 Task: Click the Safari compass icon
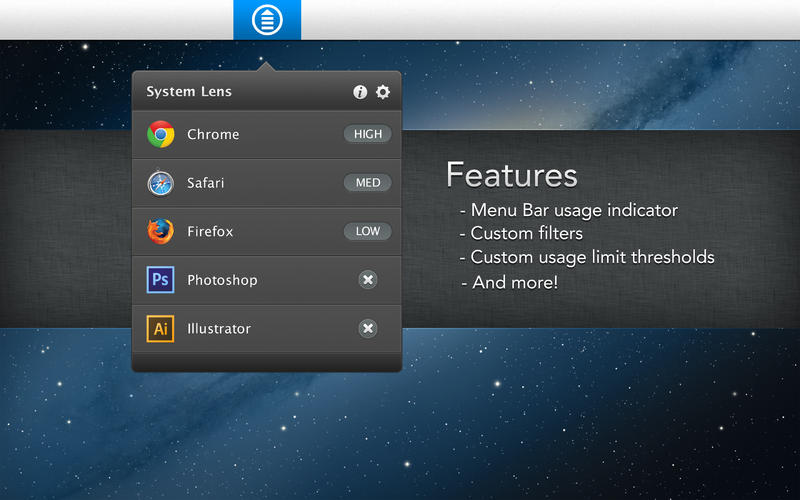[161, 183]
